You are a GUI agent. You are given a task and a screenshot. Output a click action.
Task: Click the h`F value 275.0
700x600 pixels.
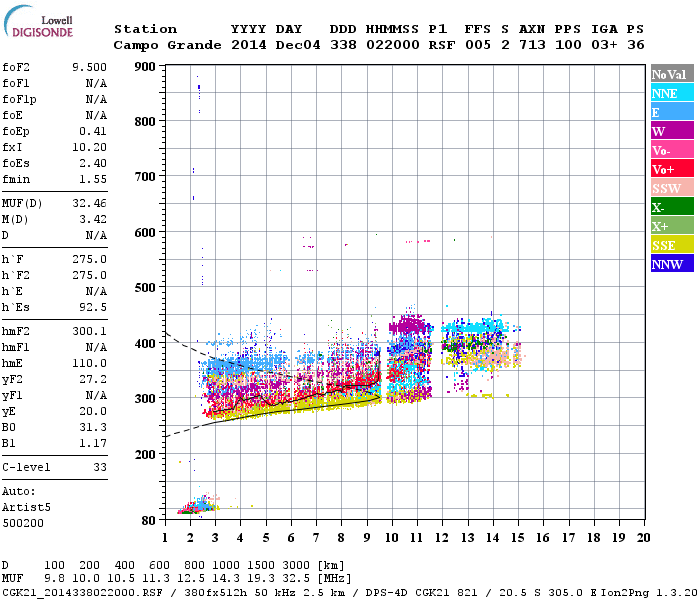89,259
